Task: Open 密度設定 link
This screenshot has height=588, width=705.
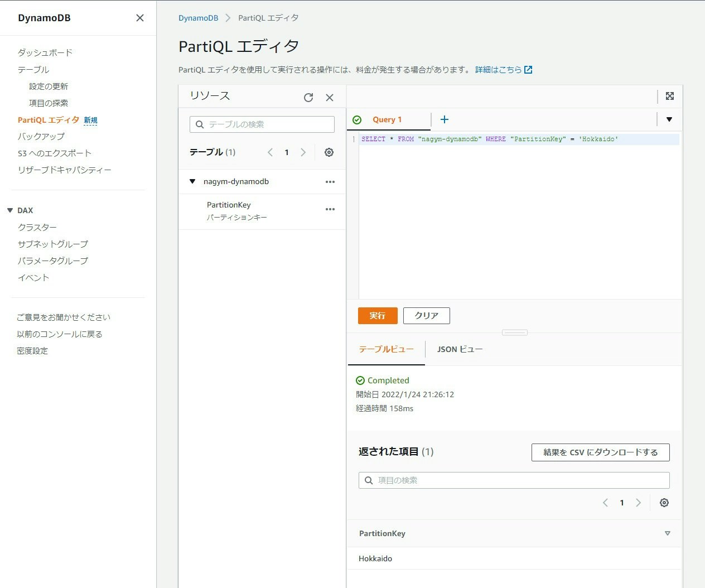Action: 32,350
